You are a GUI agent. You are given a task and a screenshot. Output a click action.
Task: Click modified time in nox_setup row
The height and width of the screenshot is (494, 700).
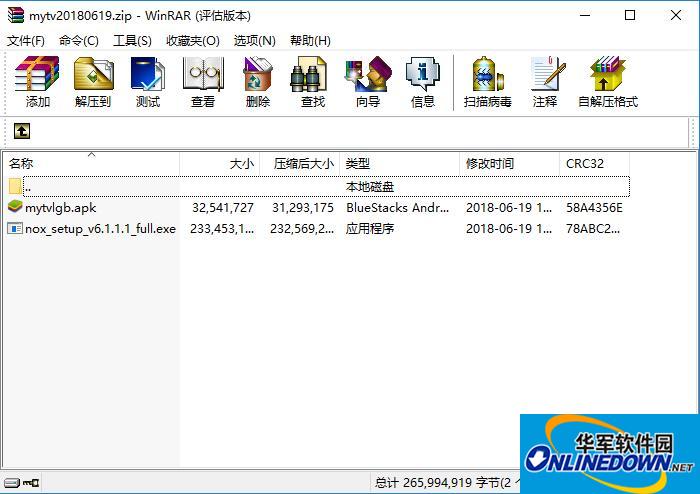click(509, 228)
